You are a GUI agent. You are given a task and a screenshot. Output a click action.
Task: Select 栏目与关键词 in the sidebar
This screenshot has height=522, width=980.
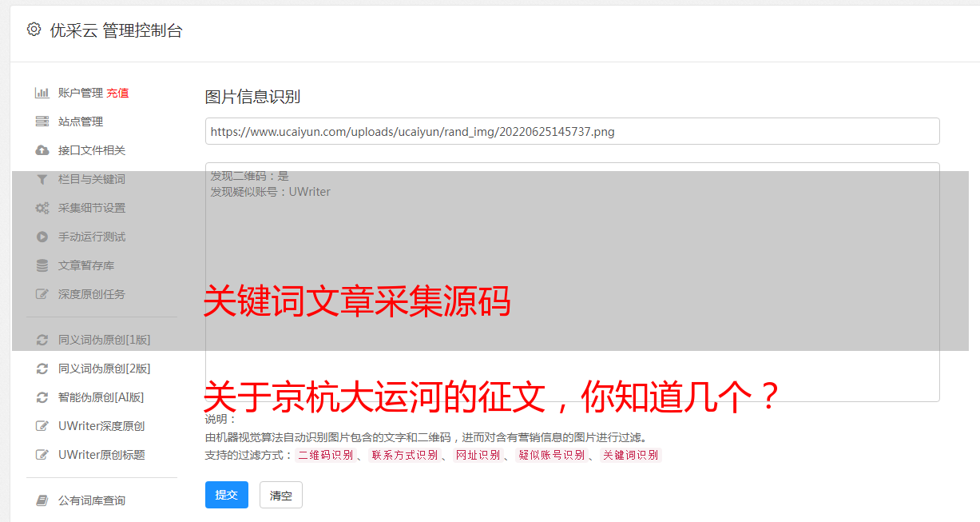(92, 179)
